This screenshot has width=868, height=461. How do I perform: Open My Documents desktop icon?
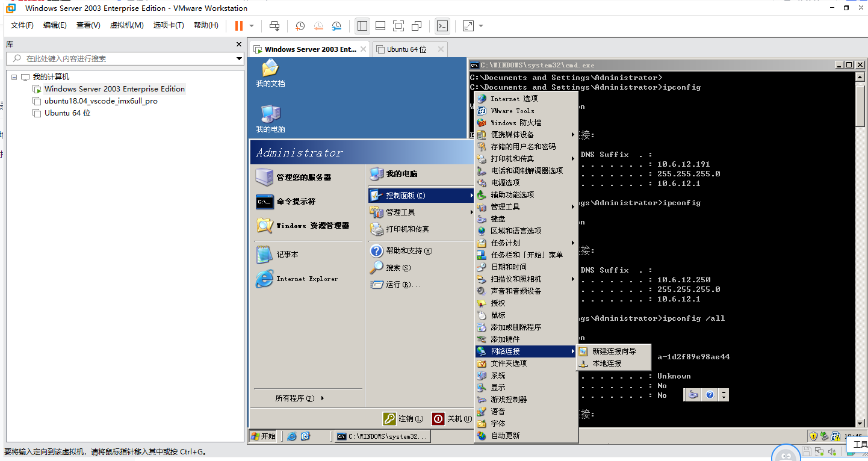pyautogui.click(x=270, y=73)
